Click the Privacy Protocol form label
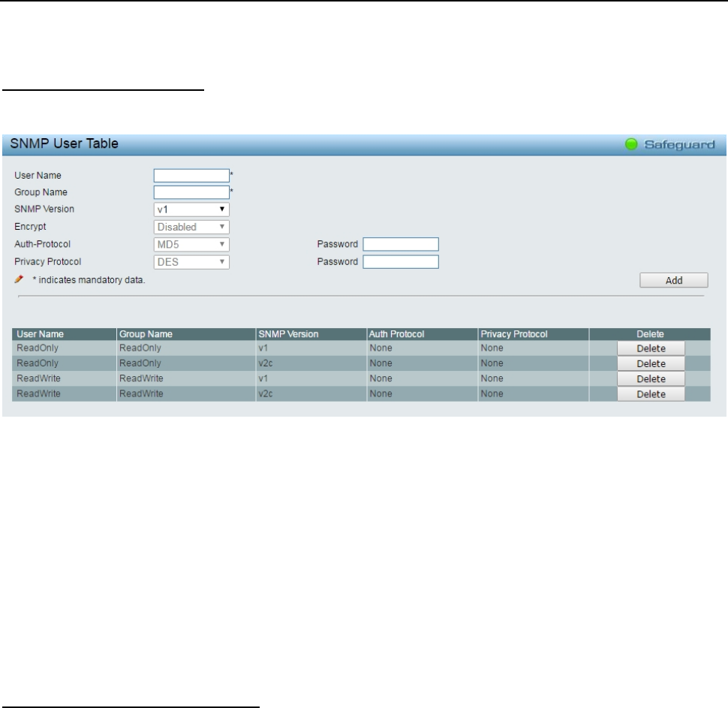 coord(48,261)
